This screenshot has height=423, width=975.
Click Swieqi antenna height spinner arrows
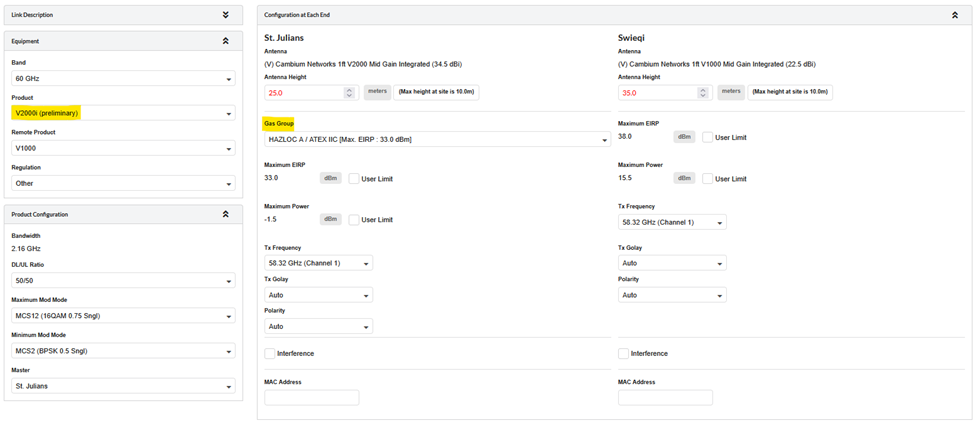tap(703, 92)
